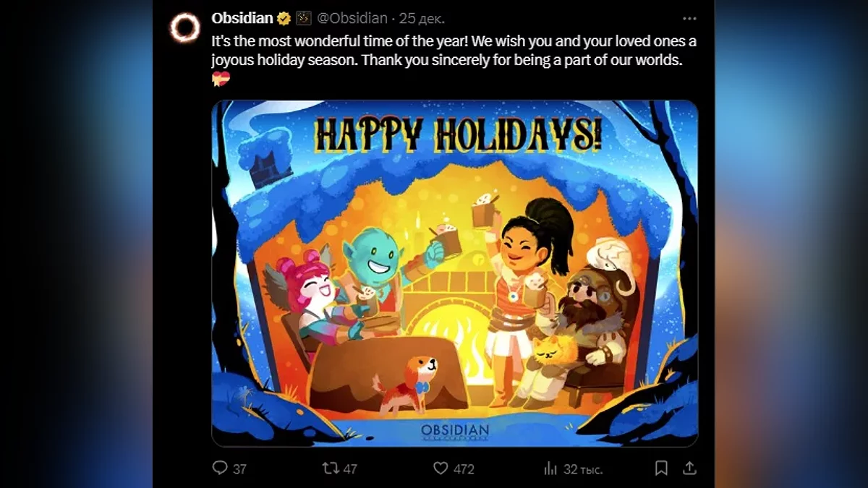This screenshot has width=868, height=488.
Task: Open the three-dot more options menu
Action: (689, 19)
